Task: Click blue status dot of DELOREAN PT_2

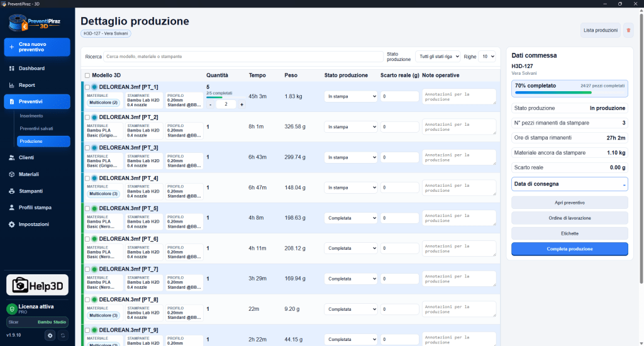Action: click(94, 118)
